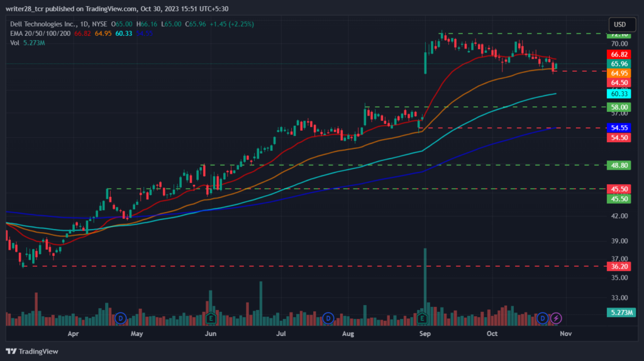
Task: Click the 33.00 price scale value
Action: pyautogui.click(x=619, y=297)
